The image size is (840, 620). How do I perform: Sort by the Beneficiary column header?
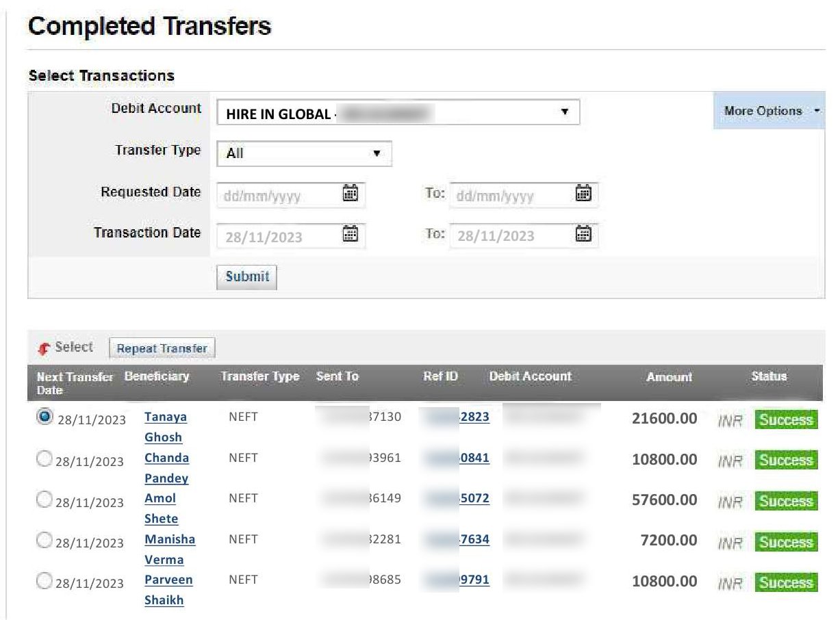157,376
